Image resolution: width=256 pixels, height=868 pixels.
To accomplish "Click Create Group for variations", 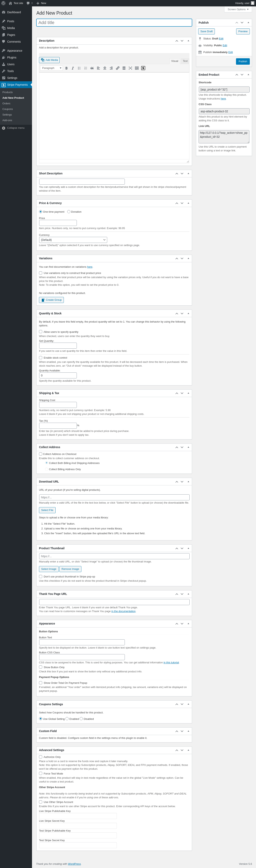I will pos(51,300).
